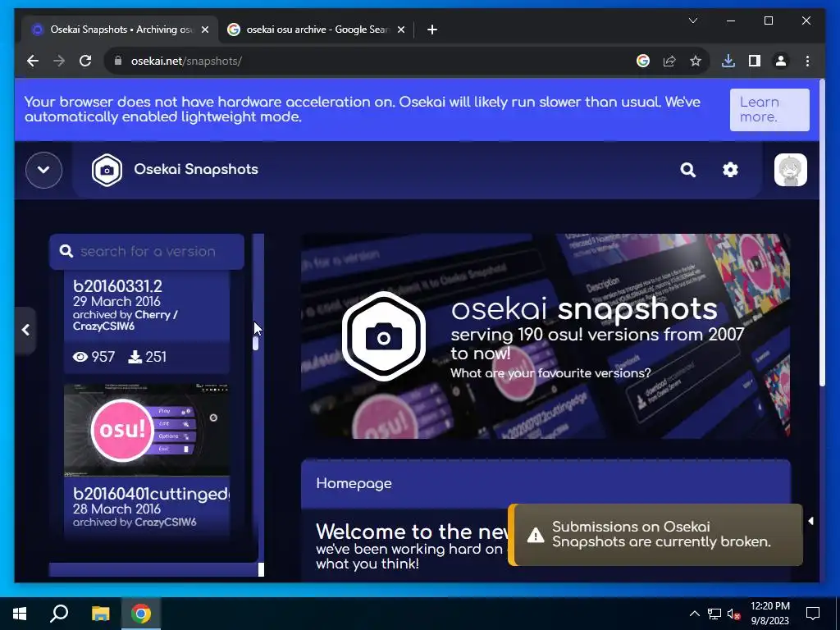This screenshot has width=840, height=630.
Task: Open version b20160331.2 entry
Action: pyautogui.click(x=147, y=322)
